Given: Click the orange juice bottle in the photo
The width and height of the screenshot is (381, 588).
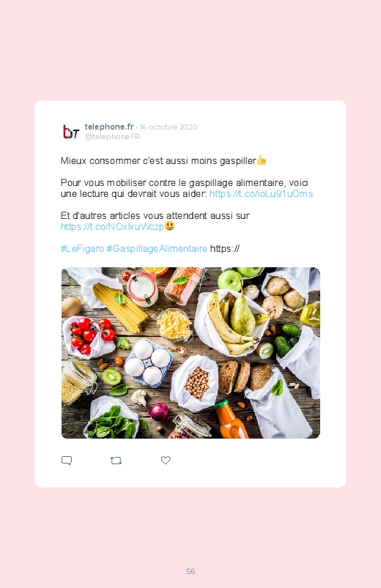Looking at the screenshot, I should click(230, 420).
